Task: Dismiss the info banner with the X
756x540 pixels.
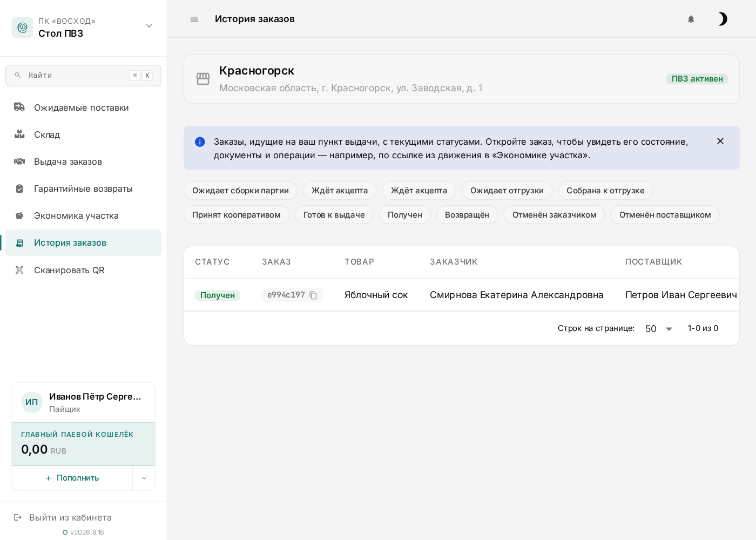Action: (x=720, y=141)
